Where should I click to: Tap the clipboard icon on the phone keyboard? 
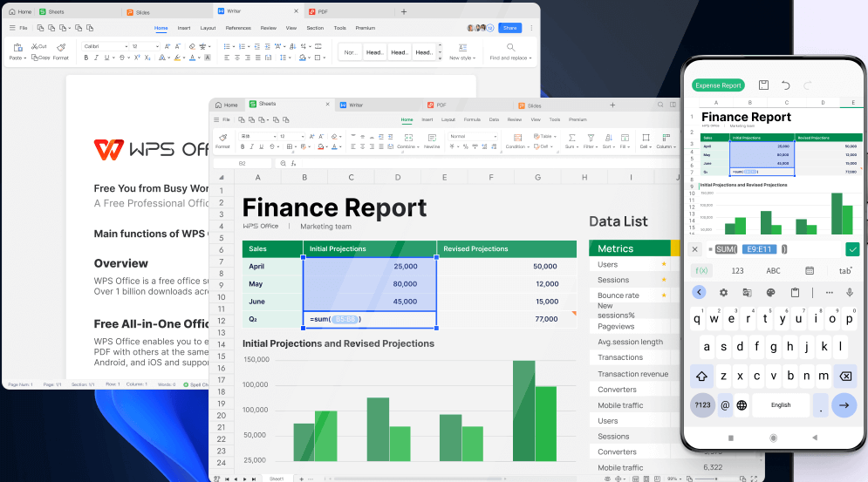pos(795,292)
